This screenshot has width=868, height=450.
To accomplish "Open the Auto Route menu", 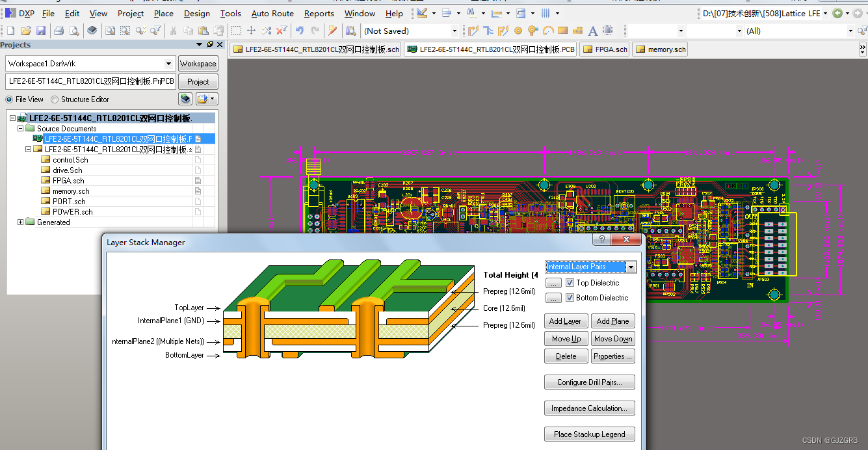I will point(272,13).
